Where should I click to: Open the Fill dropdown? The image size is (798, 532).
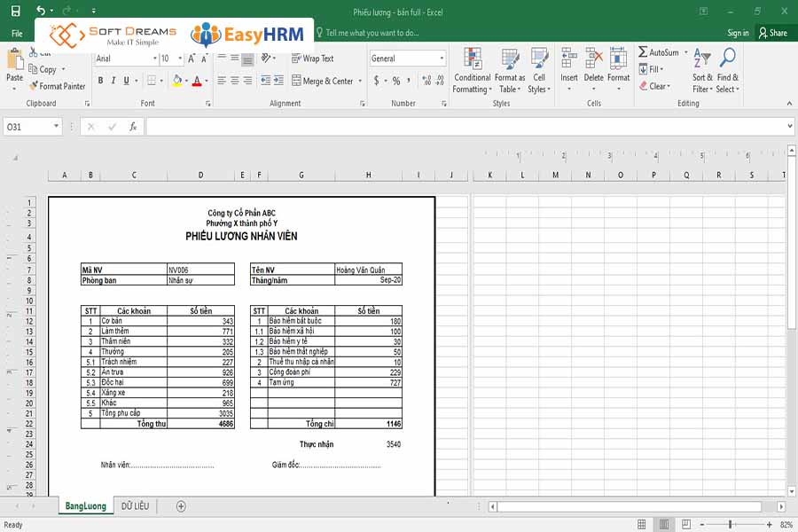click(651, 69)
